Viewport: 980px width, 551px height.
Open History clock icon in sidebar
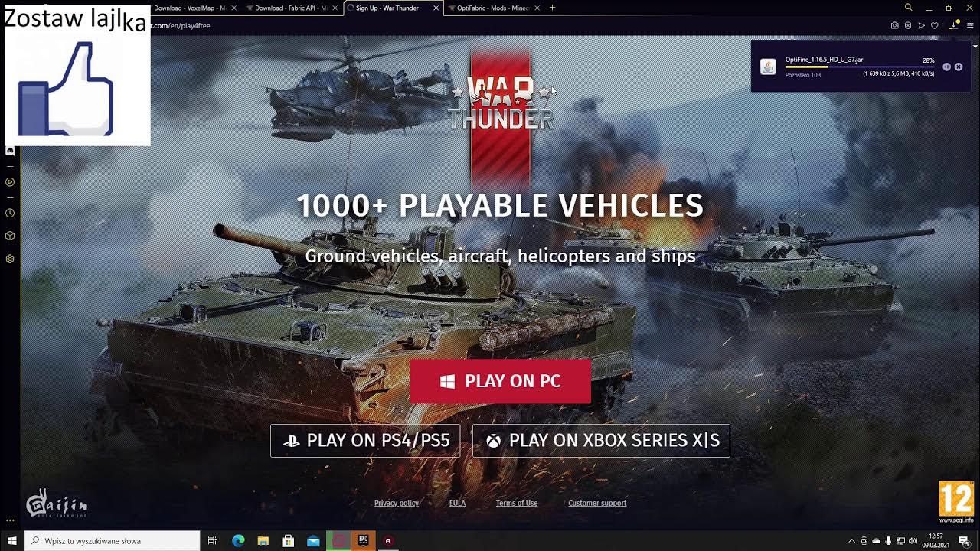[x=10, y=214]
